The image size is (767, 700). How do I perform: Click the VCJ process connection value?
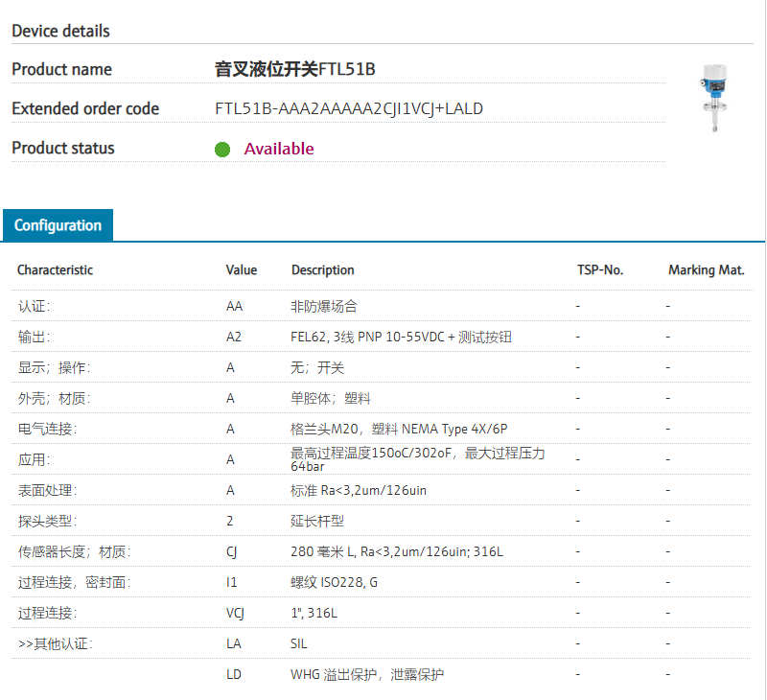[x=235, y=613]
